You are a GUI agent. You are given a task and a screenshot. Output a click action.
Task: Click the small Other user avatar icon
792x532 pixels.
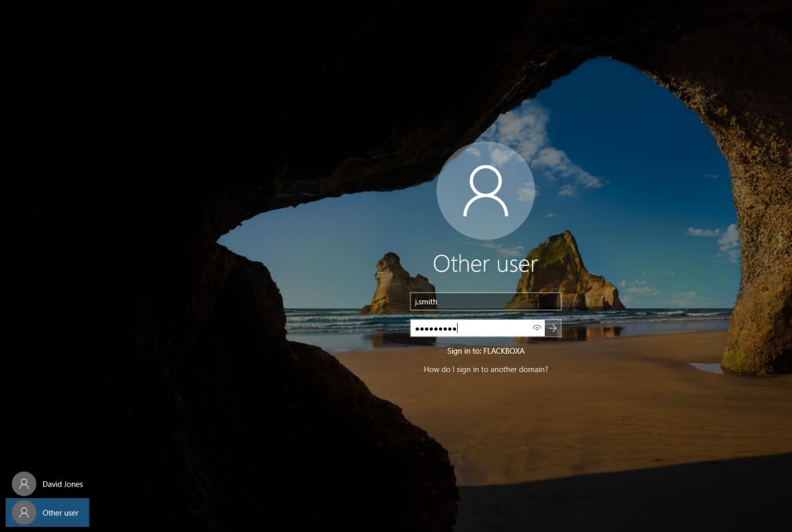pyautogui.click(x=24, y=513)
